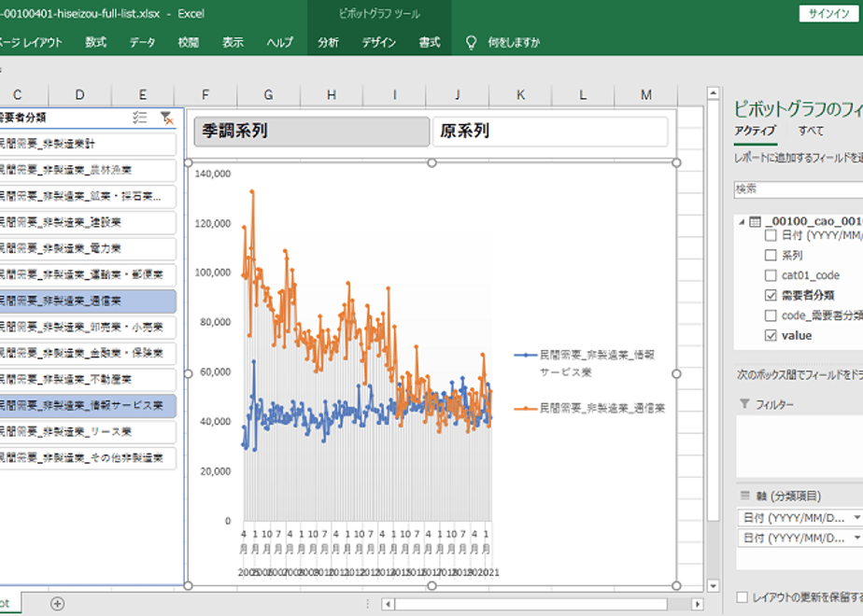This screenshot has width=863, height=616.
Task: Uncheck the 需要者分類 field checkbox
Action: (x=771, y=295)
